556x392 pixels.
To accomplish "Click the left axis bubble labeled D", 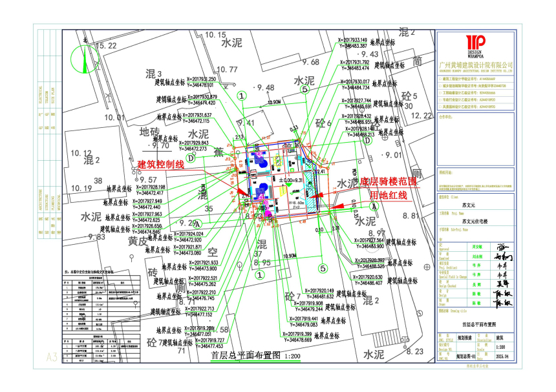I will coord(191,158).
